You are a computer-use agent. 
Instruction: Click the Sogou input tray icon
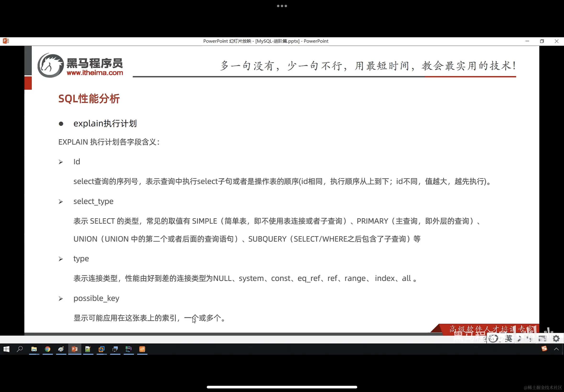(x=544, y=348)
